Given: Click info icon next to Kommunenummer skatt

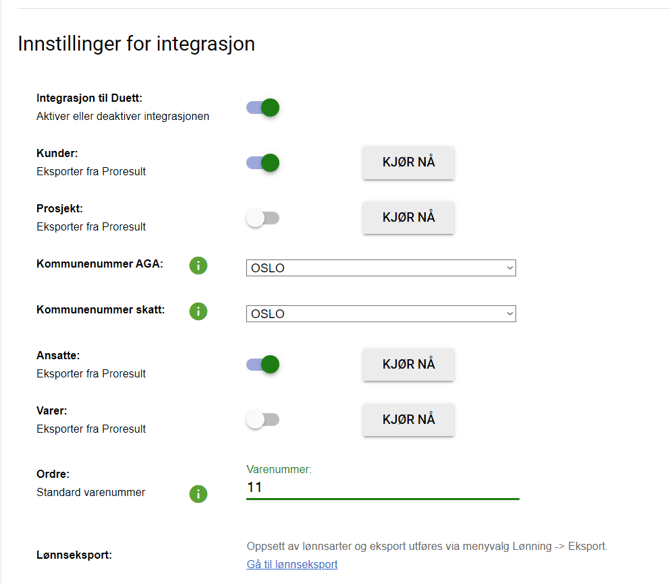Looking at the screenshot, I should [198, 311].
